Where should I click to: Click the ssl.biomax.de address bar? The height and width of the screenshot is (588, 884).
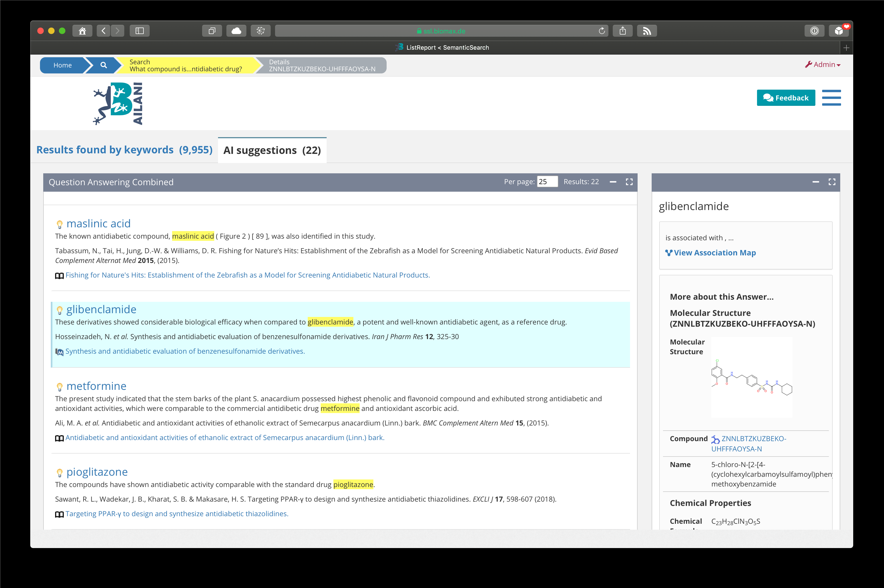(x=441, y=31)
